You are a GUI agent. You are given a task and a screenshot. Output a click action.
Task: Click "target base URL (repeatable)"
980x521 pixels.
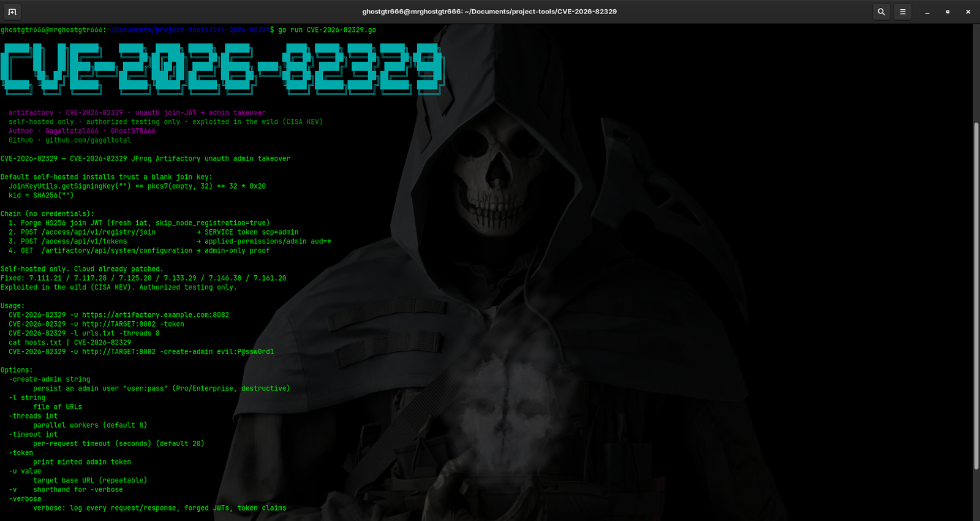90,481
